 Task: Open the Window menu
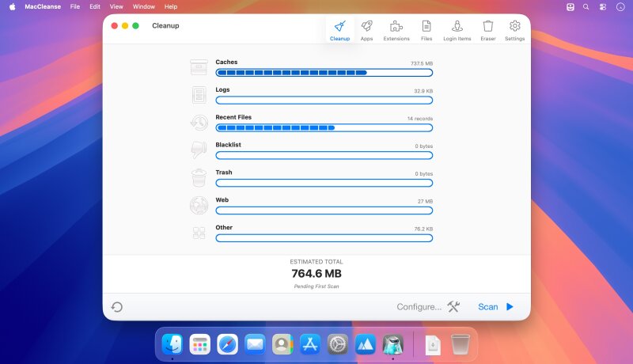[144, 6]
